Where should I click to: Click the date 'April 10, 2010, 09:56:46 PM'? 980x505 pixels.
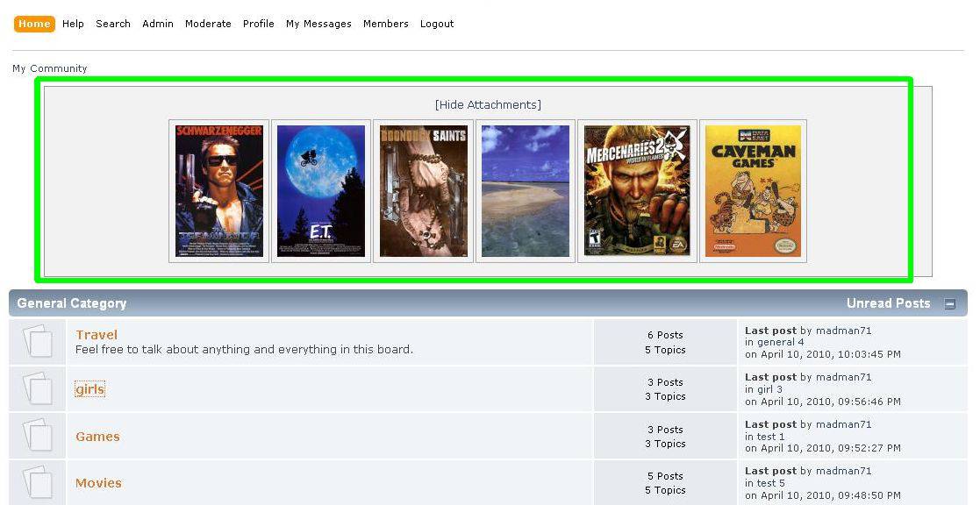(829, 402)
